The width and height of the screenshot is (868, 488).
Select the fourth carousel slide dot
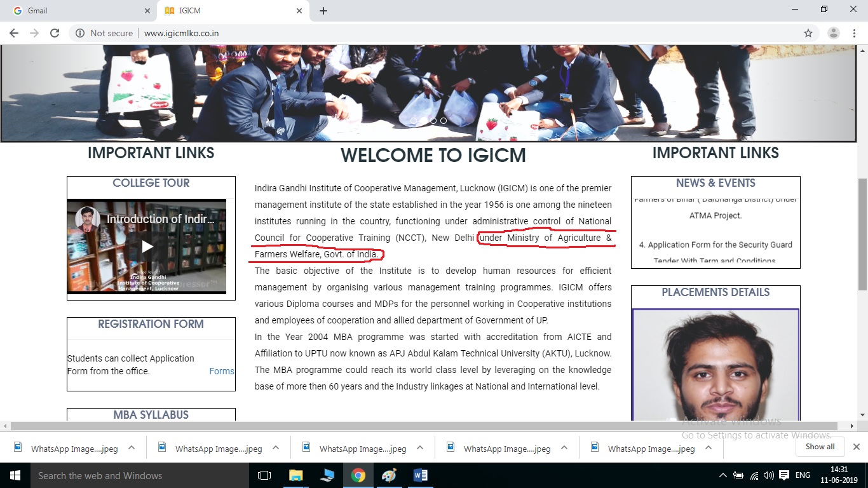click(x=444, y=121)
